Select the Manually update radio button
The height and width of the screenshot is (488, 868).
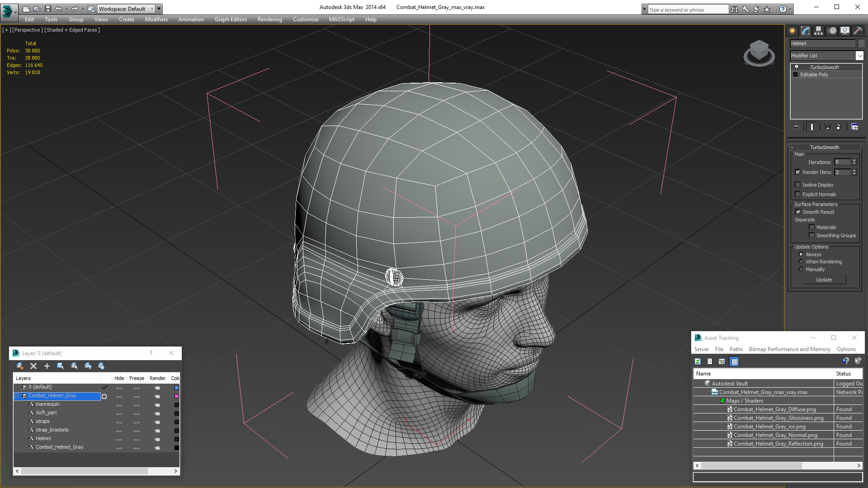[x=801, y=269]
